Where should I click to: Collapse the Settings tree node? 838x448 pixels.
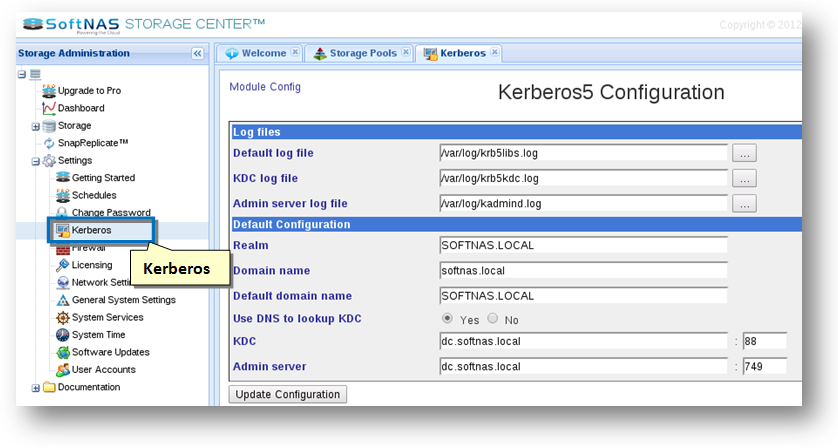pyautogui.click(x=35, y=161)
